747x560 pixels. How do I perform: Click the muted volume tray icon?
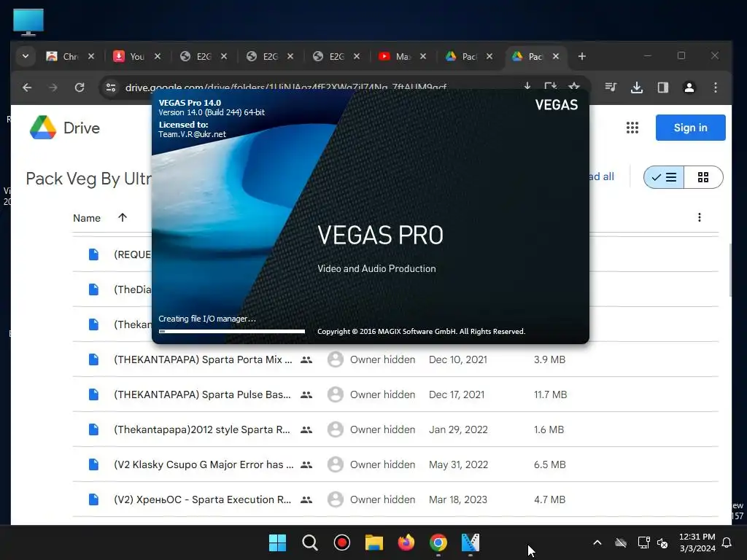(662, 542)
